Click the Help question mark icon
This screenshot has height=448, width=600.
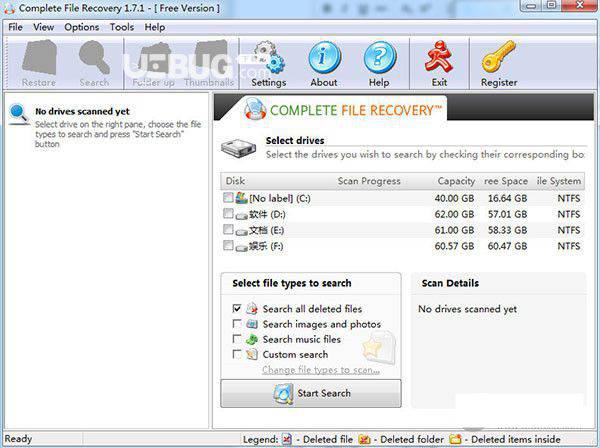[x=379, y=57]
